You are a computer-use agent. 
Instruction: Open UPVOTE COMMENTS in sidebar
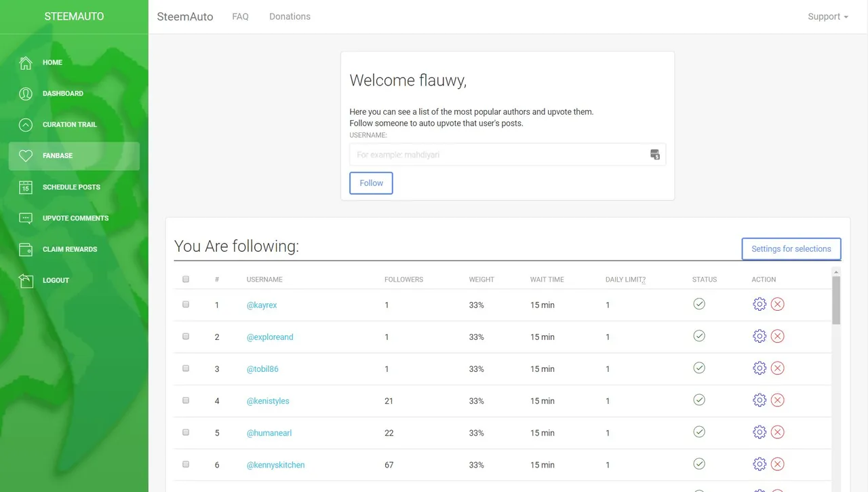pyautogui.click(x=75, y=219)
